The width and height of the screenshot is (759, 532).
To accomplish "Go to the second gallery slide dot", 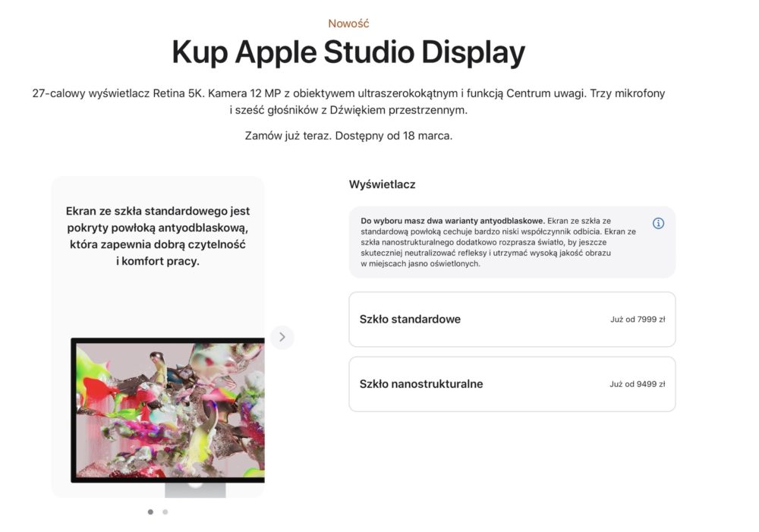I will (165, 512).
